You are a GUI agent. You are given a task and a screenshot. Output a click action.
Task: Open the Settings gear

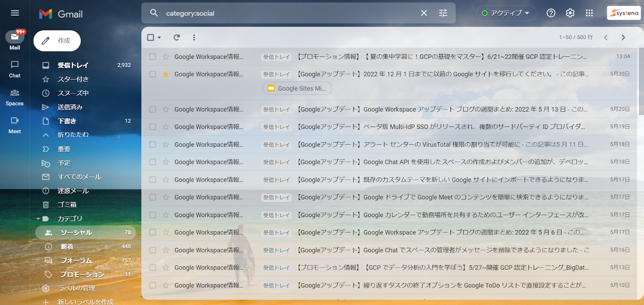570,13
